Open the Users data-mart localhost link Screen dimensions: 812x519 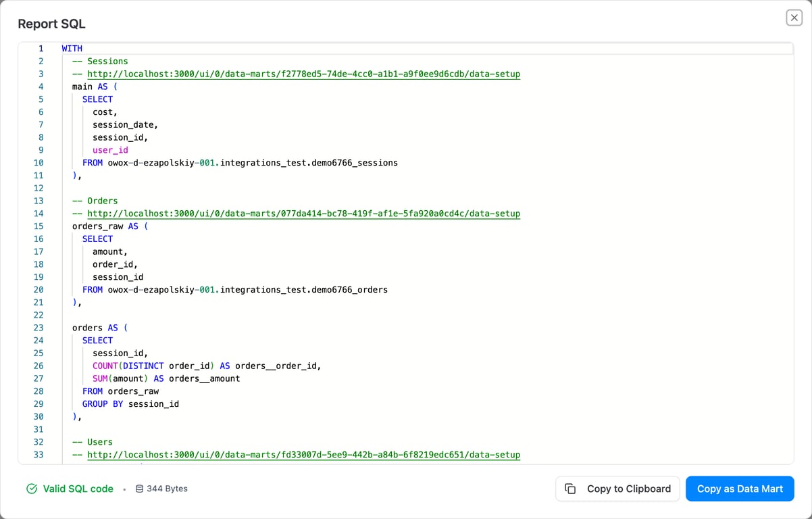(x=304, y=455)
